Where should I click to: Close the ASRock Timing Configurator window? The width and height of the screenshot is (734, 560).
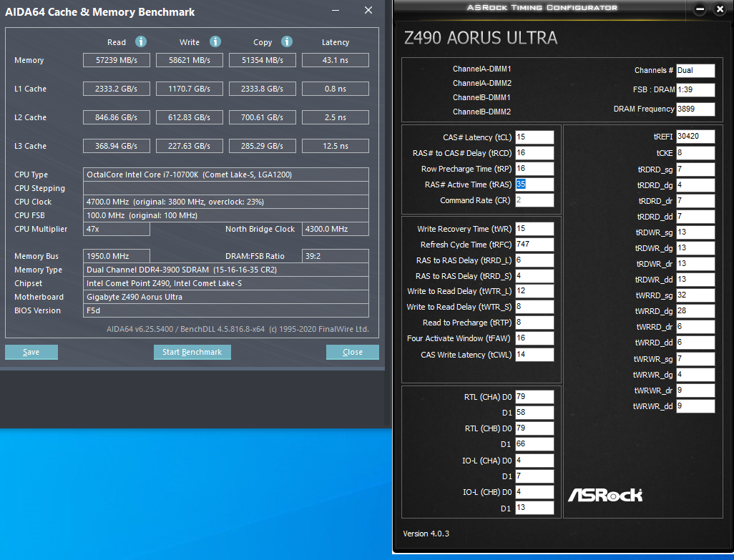pyautogui.click(x=720, y=9)
